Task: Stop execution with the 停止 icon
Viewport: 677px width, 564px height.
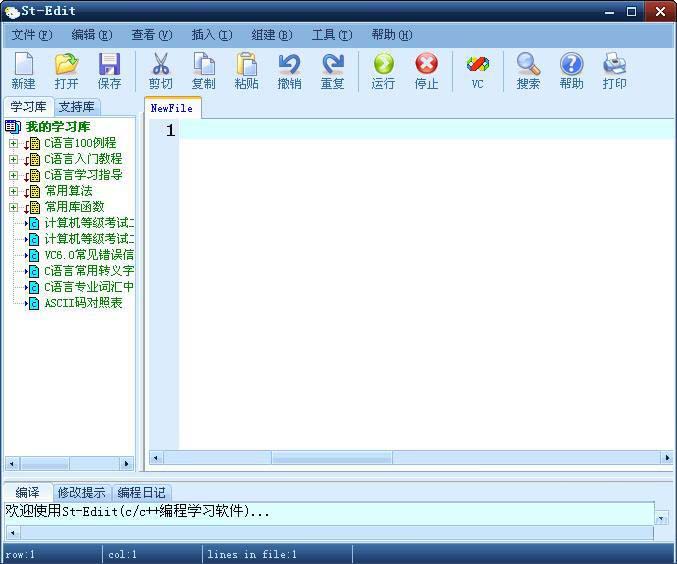Action: [426, 71]
